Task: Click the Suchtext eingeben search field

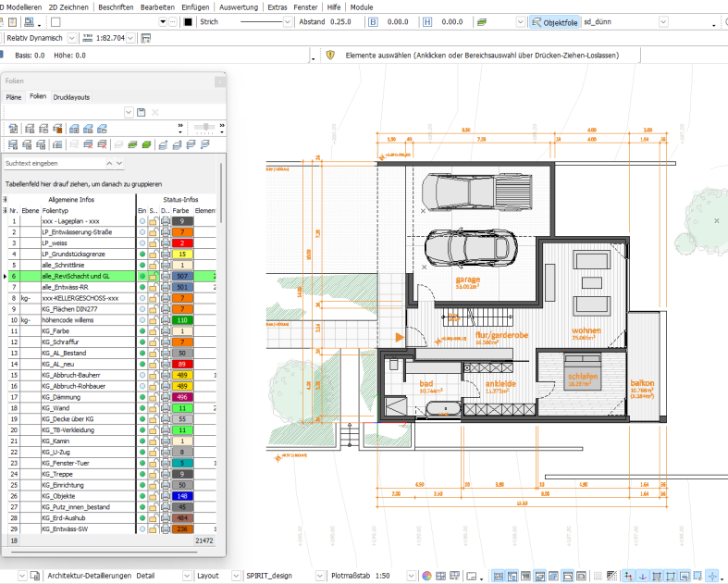Action: point(57,163)
